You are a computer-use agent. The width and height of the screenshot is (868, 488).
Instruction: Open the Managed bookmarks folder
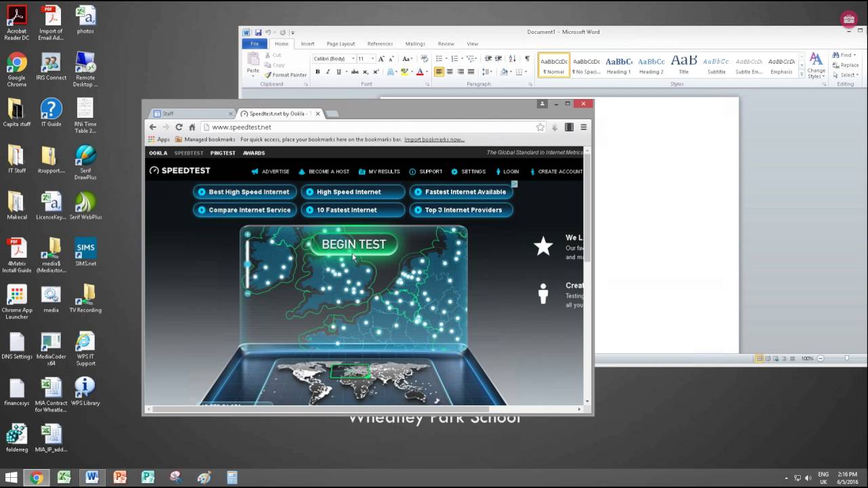205,140
